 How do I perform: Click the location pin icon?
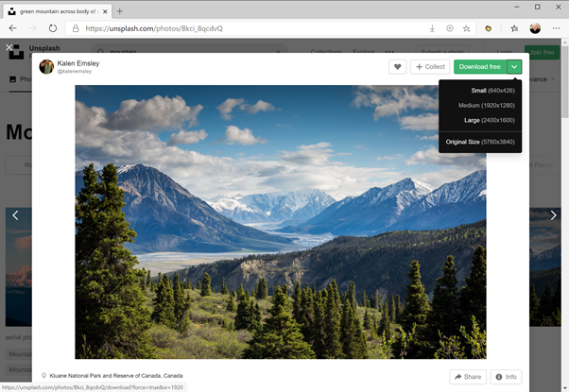43,376
